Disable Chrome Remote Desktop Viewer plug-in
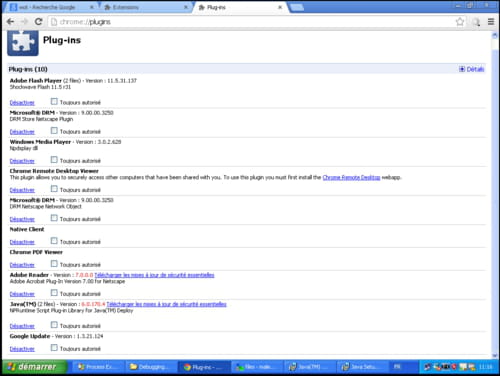This screenshot has width=500, height=376. tap(22, 190)
